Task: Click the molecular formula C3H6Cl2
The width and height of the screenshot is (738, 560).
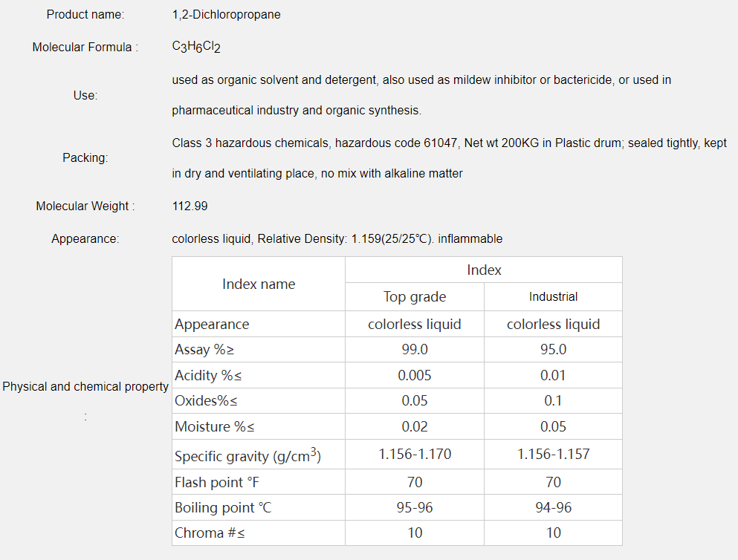Action: (196, 47)
